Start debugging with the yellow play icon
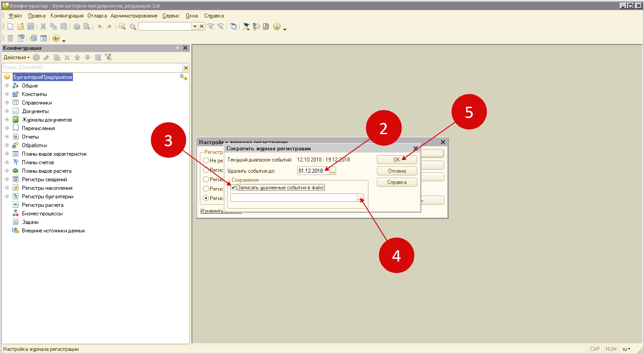Viewport: 644px width, 354px height. 56,39
